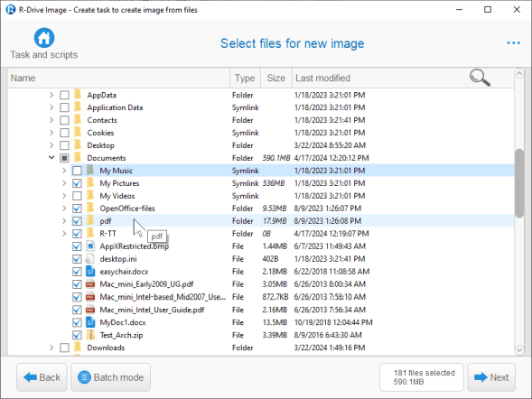The height and width of the screenshot is (399, 532).
Task: Expand the pdf folder
Action: pyautogui.click(x=64, y=221)
